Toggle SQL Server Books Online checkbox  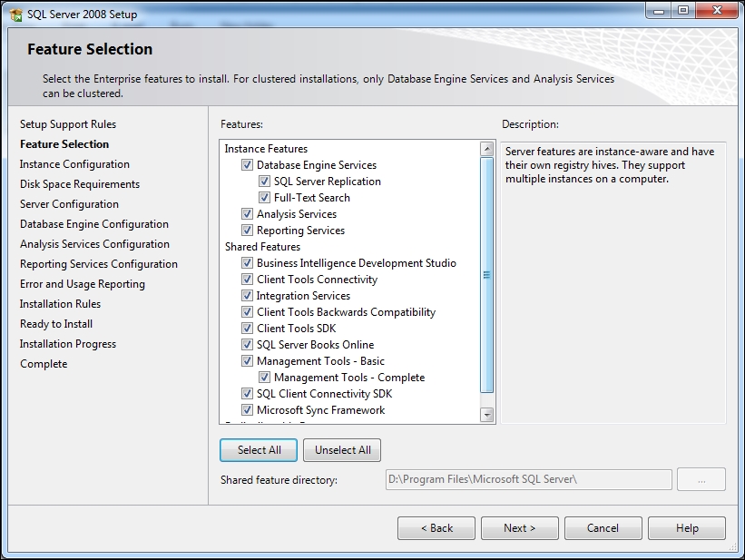[x=247, y=344]
